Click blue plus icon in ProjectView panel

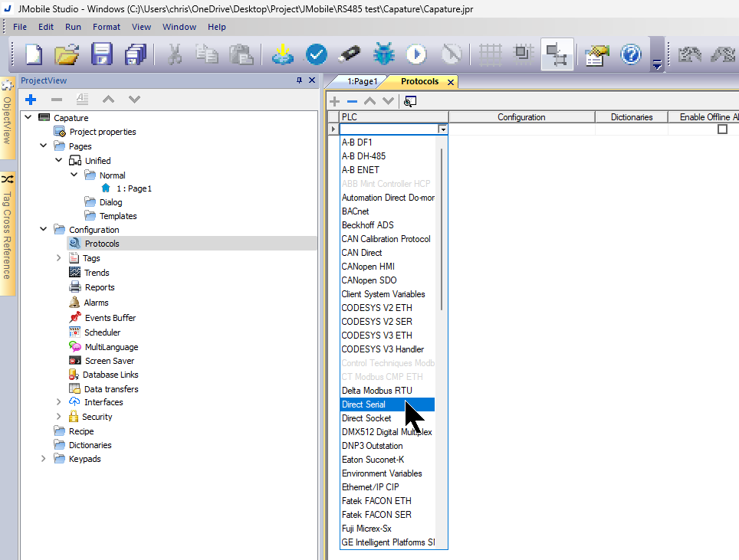tap(31, 100)
